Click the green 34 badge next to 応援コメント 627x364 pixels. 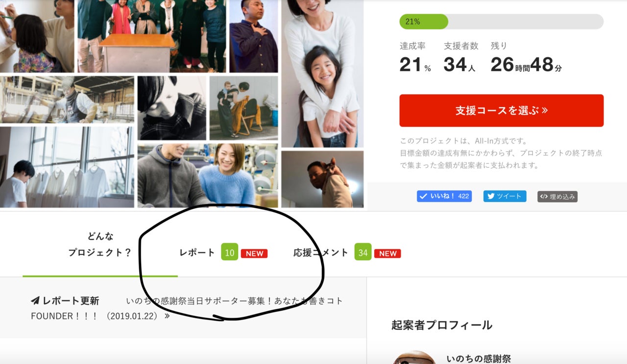coord(363,252)
